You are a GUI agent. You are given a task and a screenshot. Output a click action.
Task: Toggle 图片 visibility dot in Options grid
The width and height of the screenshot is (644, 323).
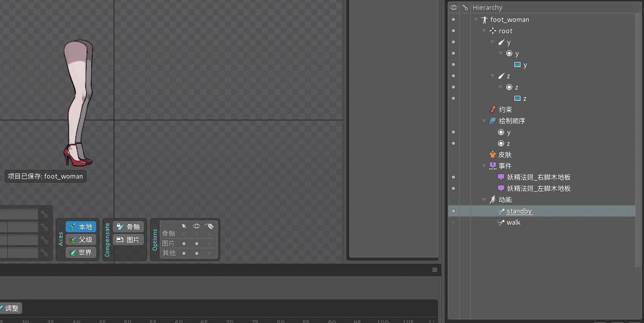(x=197, y=244)
